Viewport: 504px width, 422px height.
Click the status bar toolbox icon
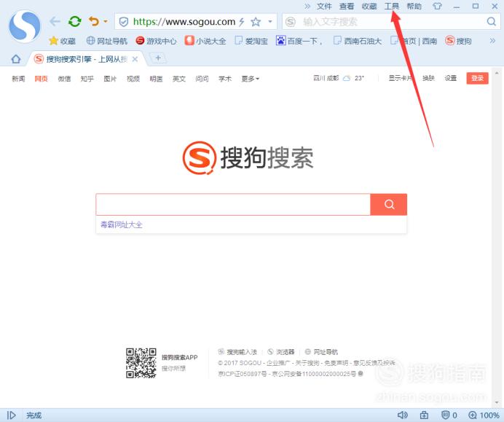point(424,415)
